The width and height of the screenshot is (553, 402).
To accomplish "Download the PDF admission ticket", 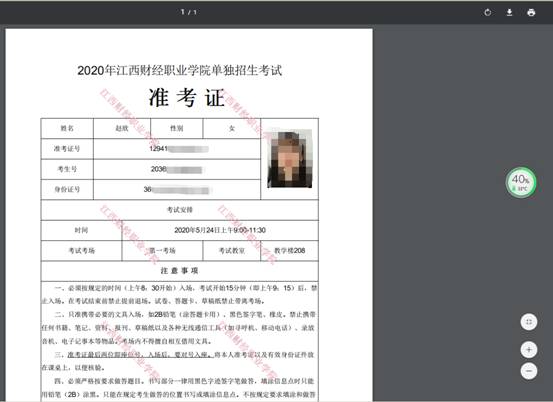I will (509, 13).
